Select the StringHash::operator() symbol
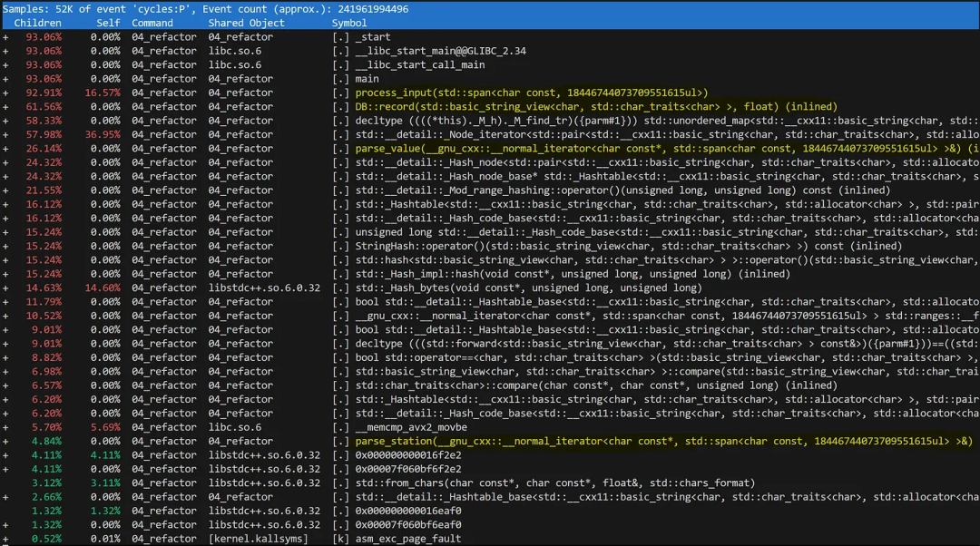This screenshot has height=546, width=980. 629,246
